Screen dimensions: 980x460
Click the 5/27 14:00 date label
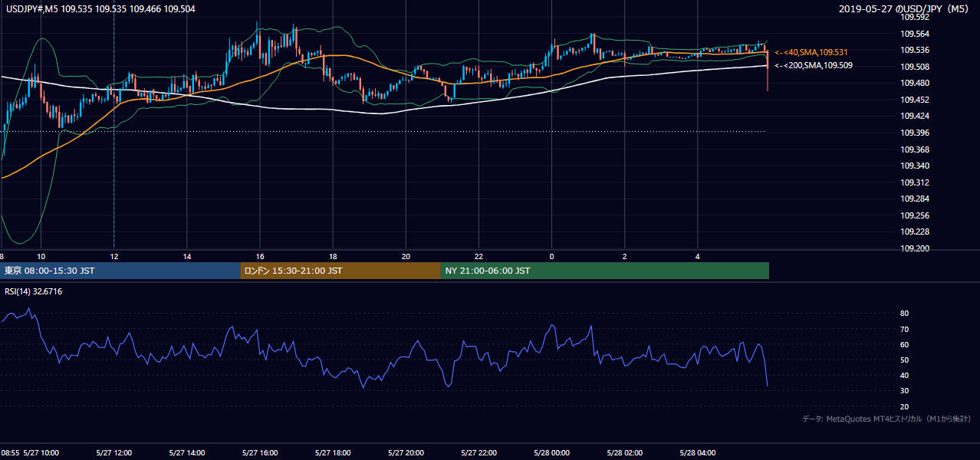[186, 452]
